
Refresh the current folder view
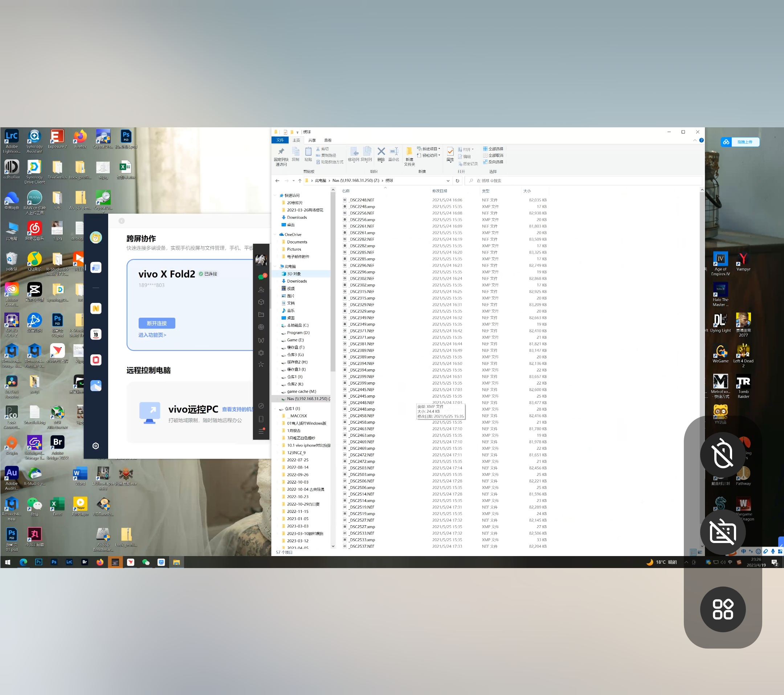(457, 181)
